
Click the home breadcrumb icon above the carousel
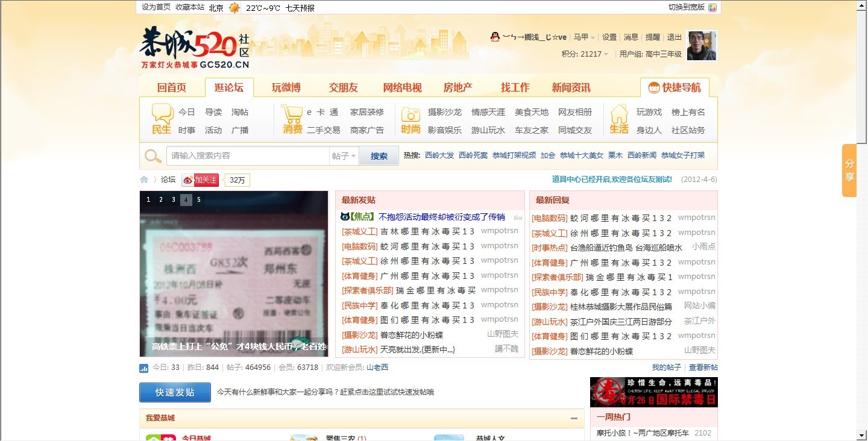pos(143,179)
